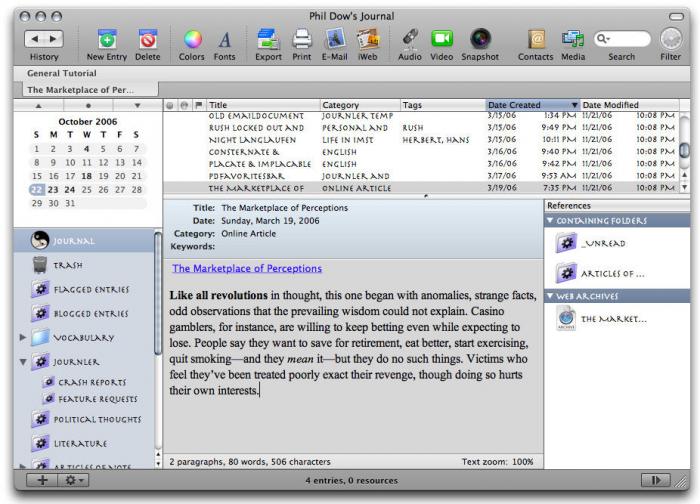Viewport: 700px width, 504px height.
Task: Switch to the General Tutorial tab
Action: 62,73
